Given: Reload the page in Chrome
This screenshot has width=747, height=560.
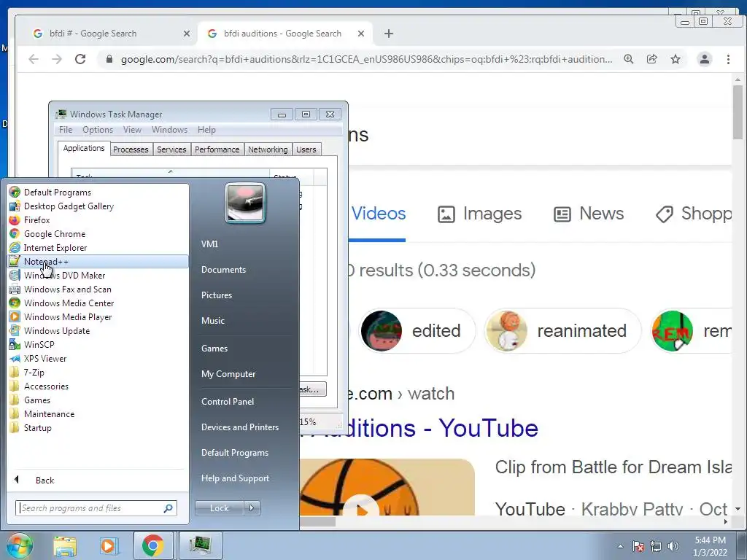Looking at the screenshot, I should (80, 59).
